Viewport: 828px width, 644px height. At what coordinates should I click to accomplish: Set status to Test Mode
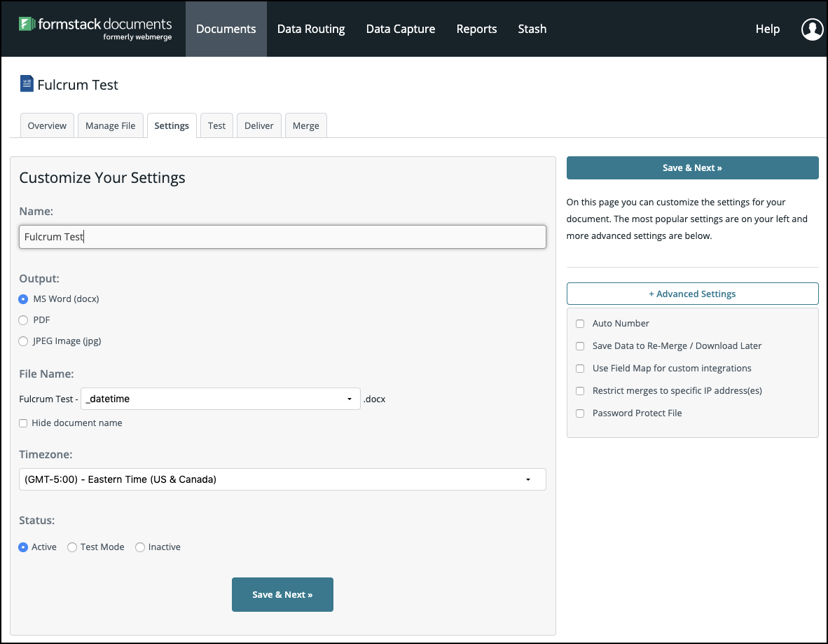point(72,547)
